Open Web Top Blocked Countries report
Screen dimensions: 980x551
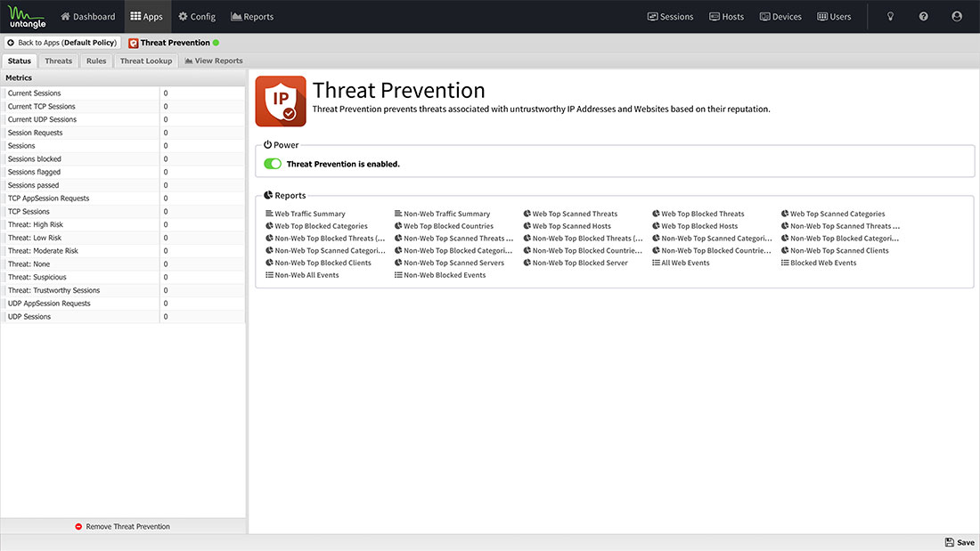444,226
